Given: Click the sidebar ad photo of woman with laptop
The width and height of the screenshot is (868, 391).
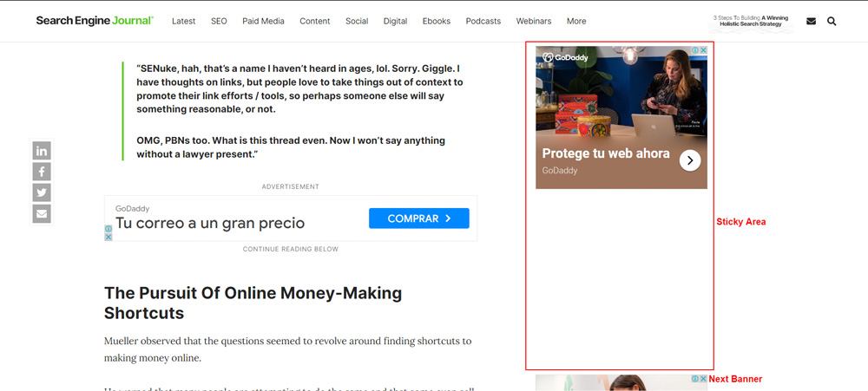Looking at the screenshot, I should click(621, 91).
